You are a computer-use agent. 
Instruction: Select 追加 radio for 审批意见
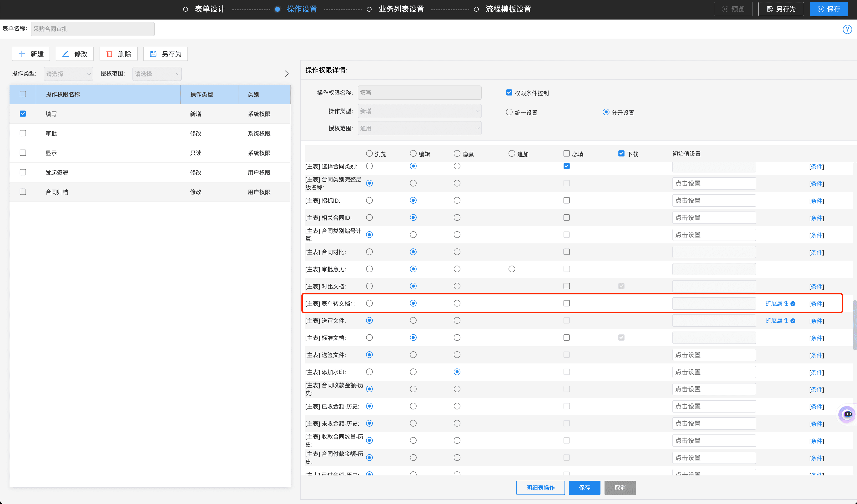512,269
